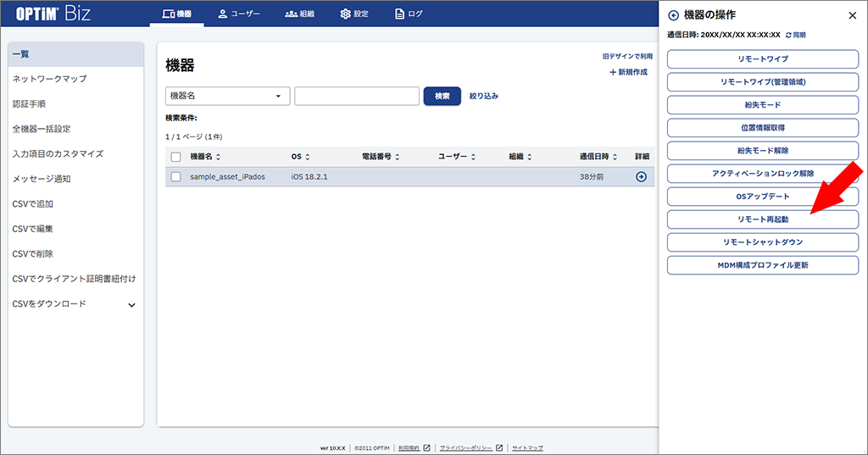
Task: Click the 利用規約 footer link
Action: tap(409, 448)
